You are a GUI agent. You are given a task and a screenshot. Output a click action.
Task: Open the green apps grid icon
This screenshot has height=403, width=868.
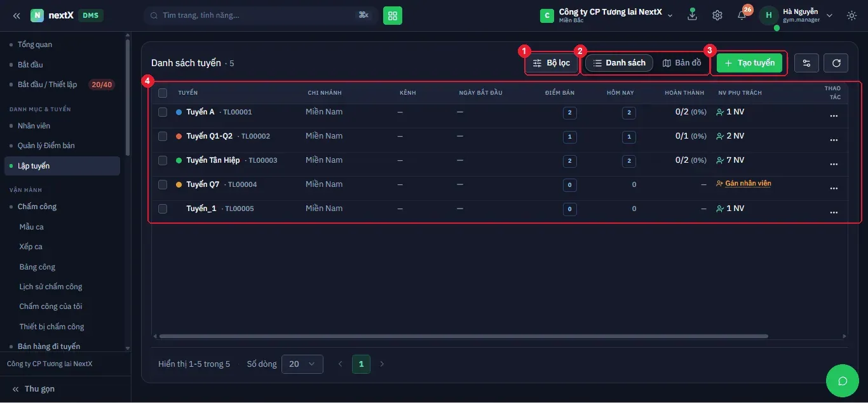coord(393,15)
